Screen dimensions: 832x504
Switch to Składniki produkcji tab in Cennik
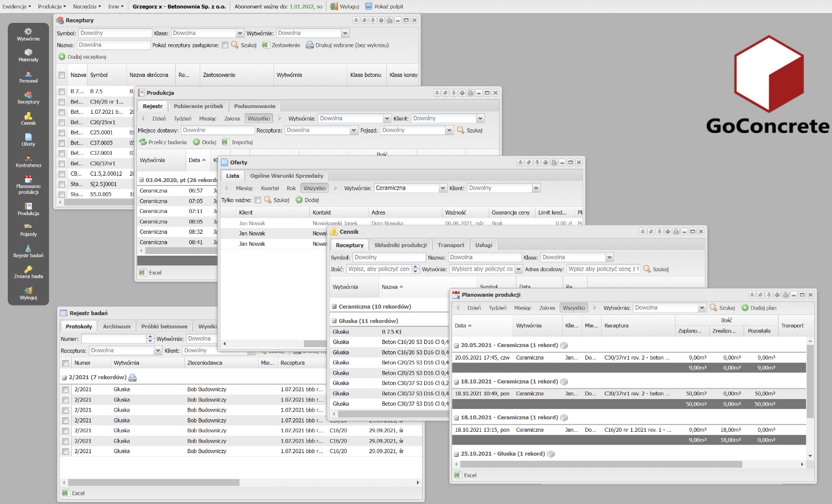400,245
